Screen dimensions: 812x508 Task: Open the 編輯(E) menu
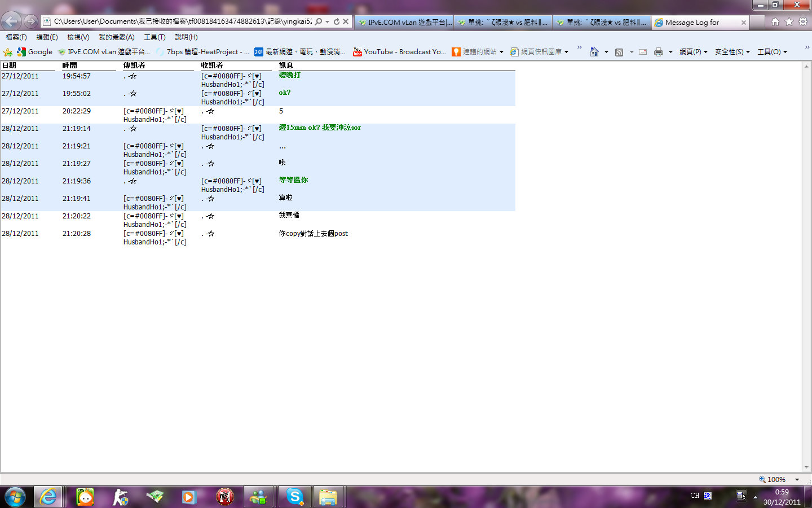(x=47, y=37)
